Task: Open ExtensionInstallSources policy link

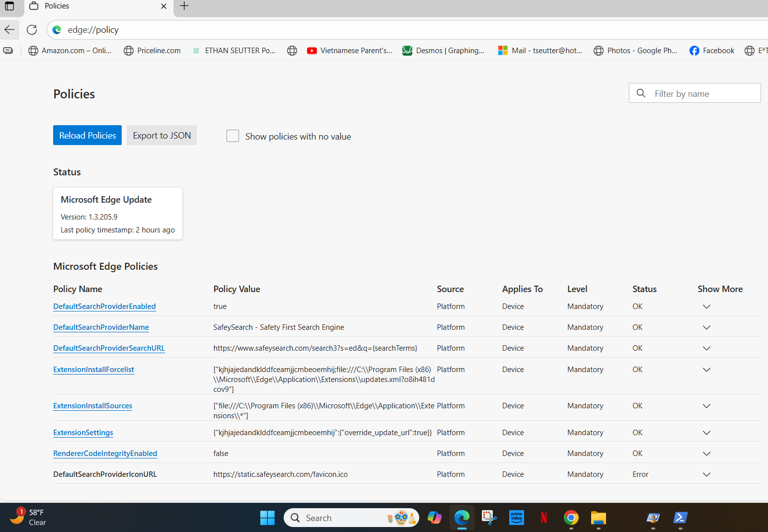Action: [92, 406]
